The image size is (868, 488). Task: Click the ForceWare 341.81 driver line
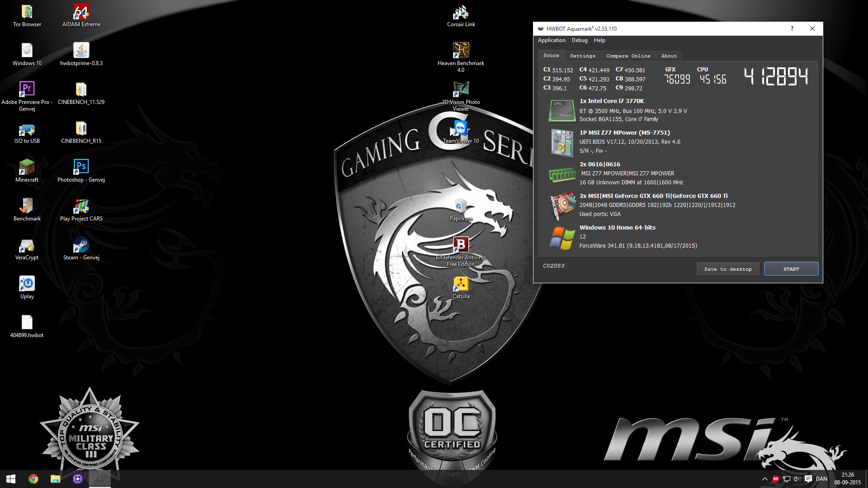(638, 246)
